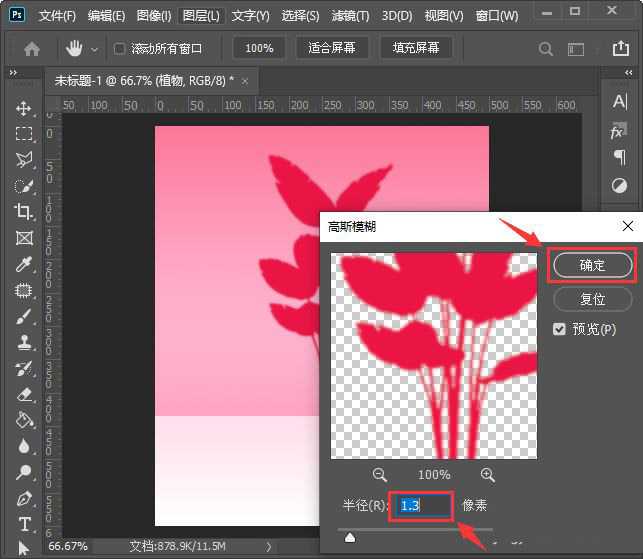643x559 pixels.
Task: Enable 滚动所有窗口 checkbox
Action: point(119,49)
